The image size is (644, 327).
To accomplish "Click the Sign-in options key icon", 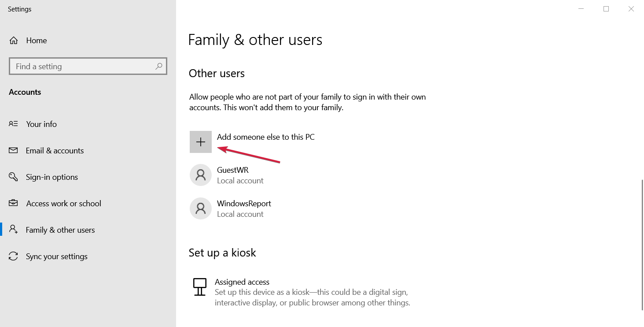I will (x=14, y=177).
